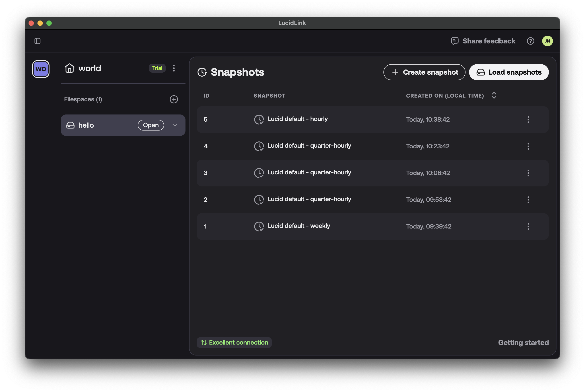Viewport: 585px width, 392px height.
Task: Click the clock icon in hourly snapshot row
Action: (259, 120)
